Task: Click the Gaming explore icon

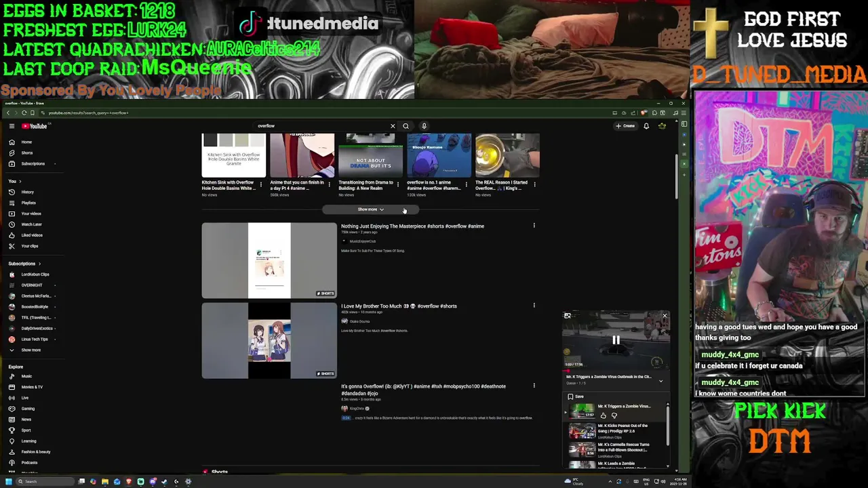Action: (x=12, y=409)
